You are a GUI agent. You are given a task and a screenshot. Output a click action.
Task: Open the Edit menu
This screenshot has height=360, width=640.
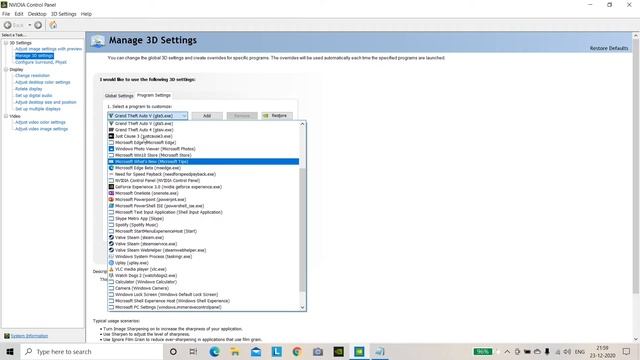(x=19, y=14)
